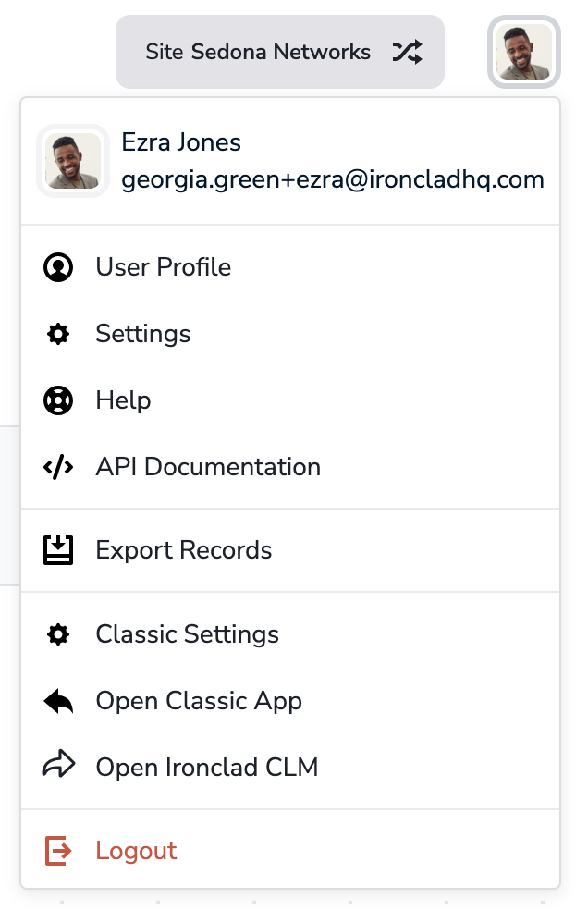Open API Documentation from the menu
Image resolution: width=588 pixels, height=910 pixels.
(290, 467)
